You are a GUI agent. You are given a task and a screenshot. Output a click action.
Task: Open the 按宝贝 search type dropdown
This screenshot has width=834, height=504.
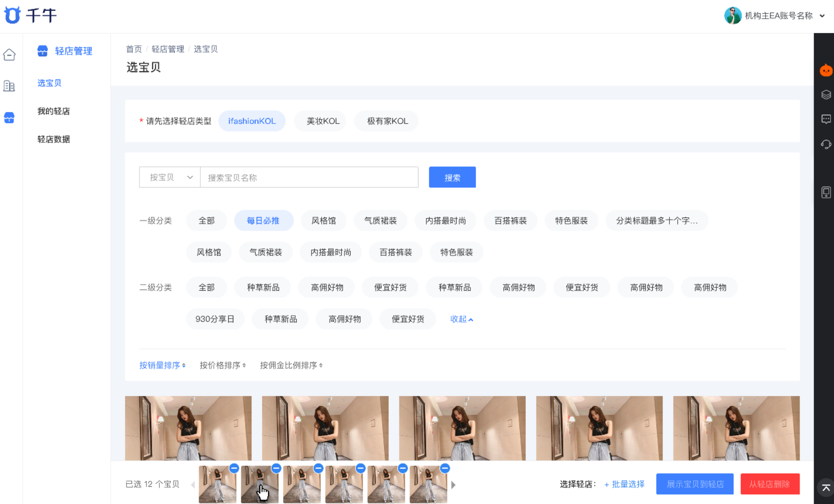coord(170,177)
